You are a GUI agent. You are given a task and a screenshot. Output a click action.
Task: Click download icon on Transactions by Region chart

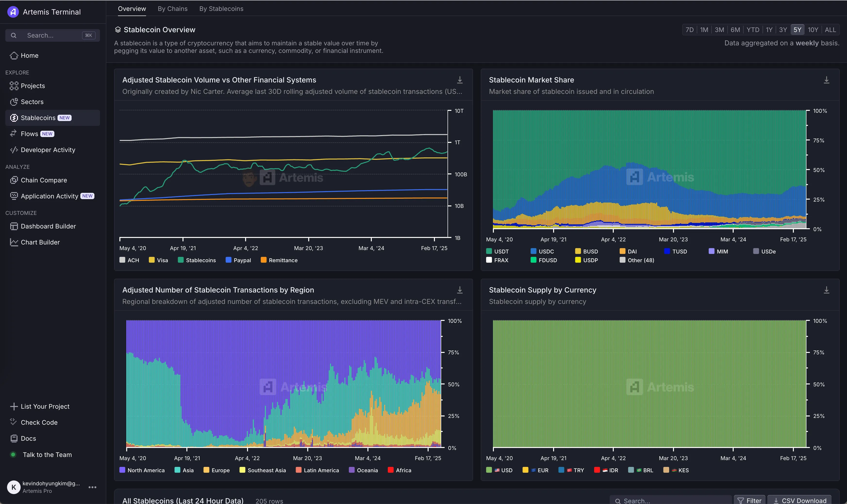(x=460, y=290)
